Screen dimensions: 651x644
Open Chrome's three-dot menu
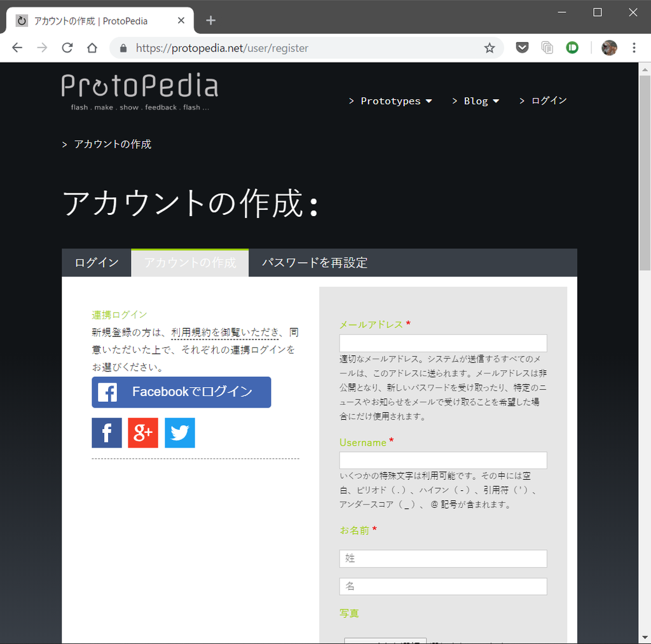coord(634,48)
